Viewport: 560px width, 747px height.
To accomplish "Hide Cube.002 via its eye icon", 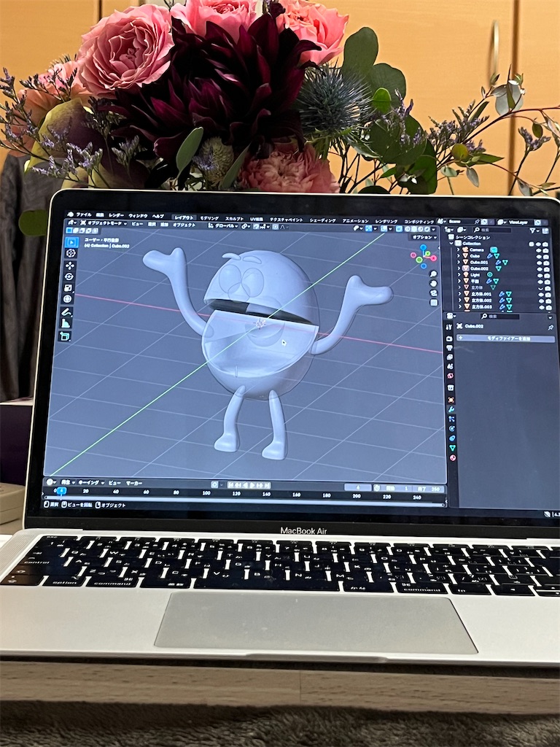I will pos(540,269).
